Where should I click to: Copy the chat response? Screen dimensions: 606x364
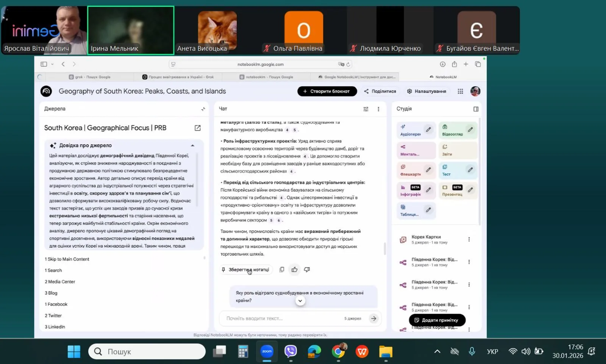(282, 270)
